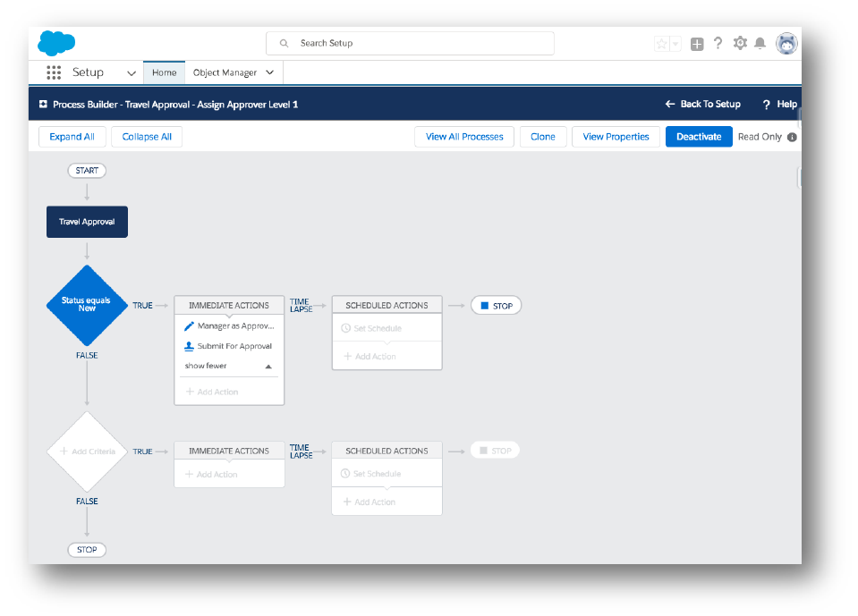Open Process Builder Help link
The width and height of the screenshot is (858, 616).
coord(786,104)
